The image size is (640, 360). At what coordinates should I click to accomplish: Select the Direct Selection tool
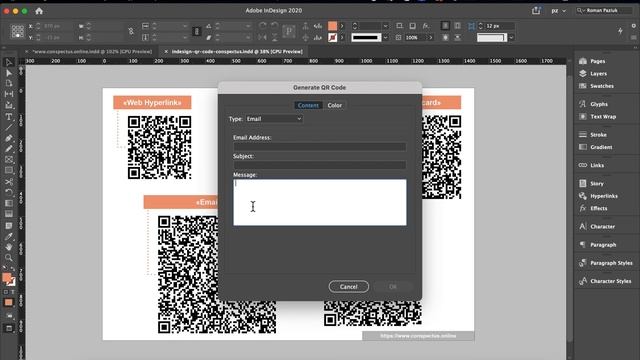[9, 73]
